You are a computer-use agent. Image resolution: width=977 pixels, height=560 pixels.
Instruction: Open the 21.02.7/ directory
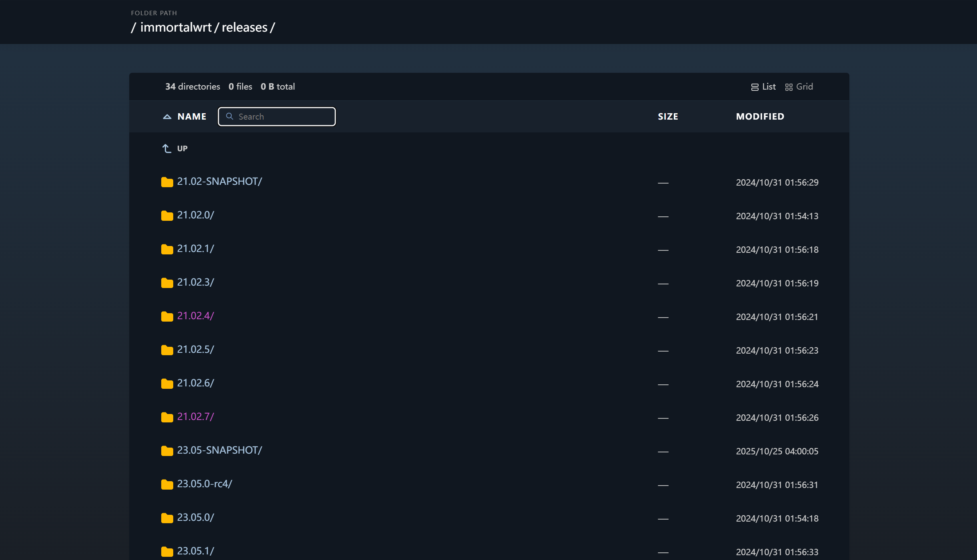[x=196, y=416]
